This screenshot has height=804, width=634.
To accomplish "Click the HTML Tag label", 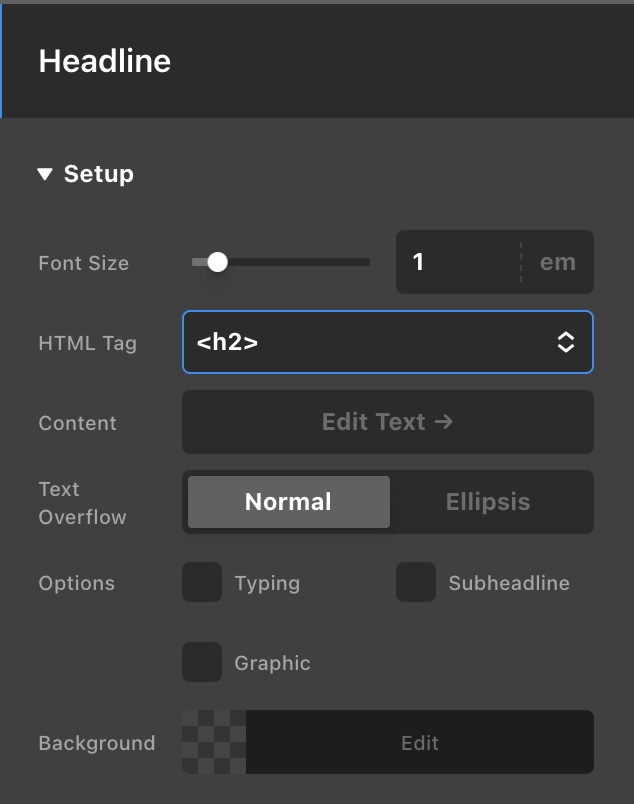I will tap(87, 343).
